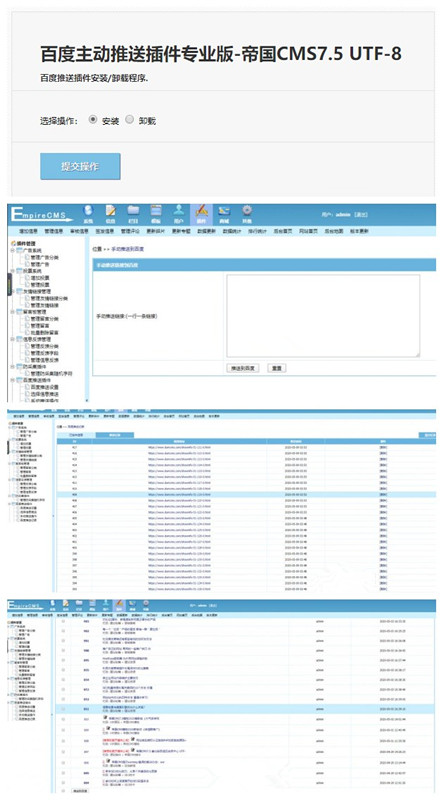Viewport: 443px width, 800px height.
Task: Collapse 留言板管理 tree node on 手动推送 page
Action: [13, 311]
